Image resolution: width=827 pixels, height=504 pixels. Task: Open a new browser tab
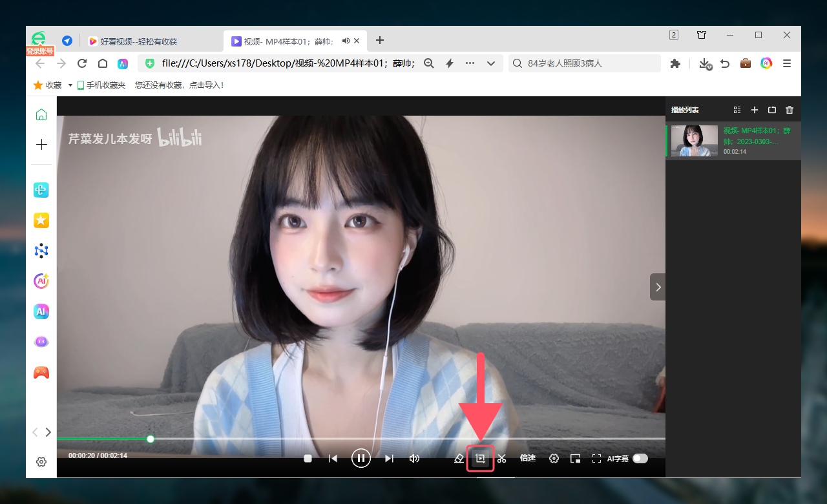click(x=380, y=40)
